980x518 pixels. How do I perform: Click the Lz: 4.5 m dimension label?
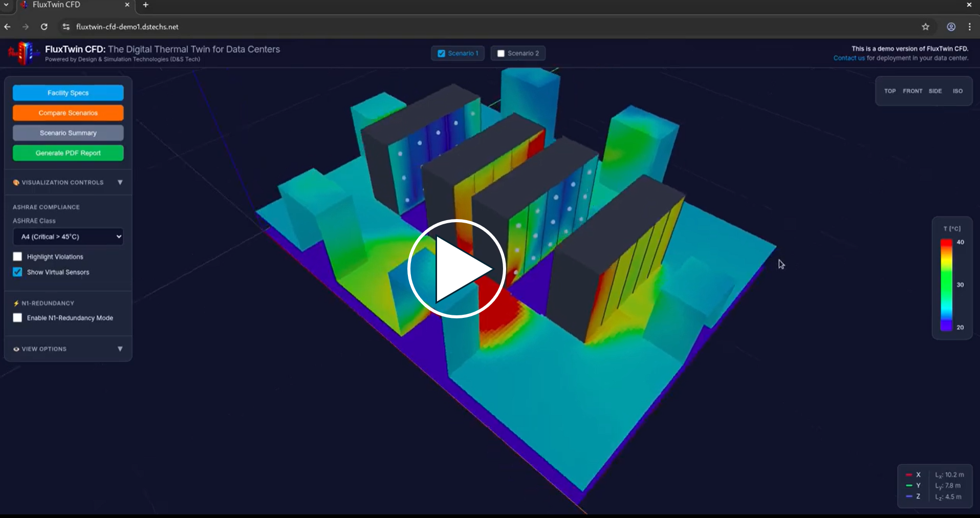pos(948,497)
